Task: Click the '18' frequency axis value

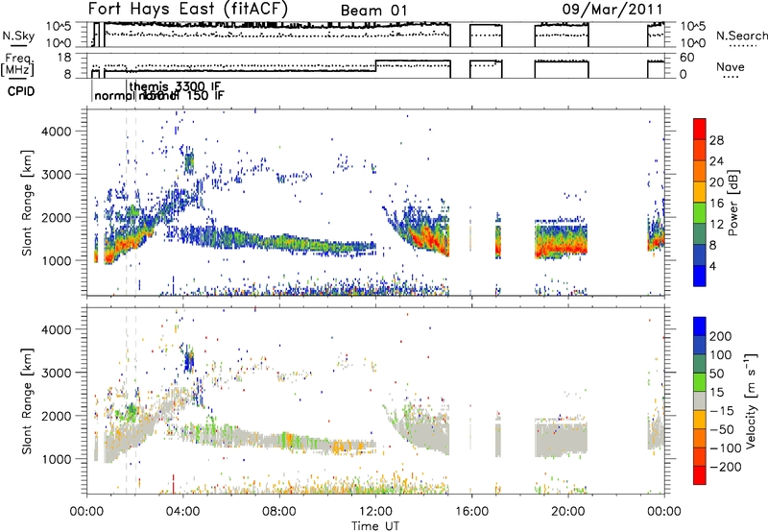Action: (x=64, y=58)
